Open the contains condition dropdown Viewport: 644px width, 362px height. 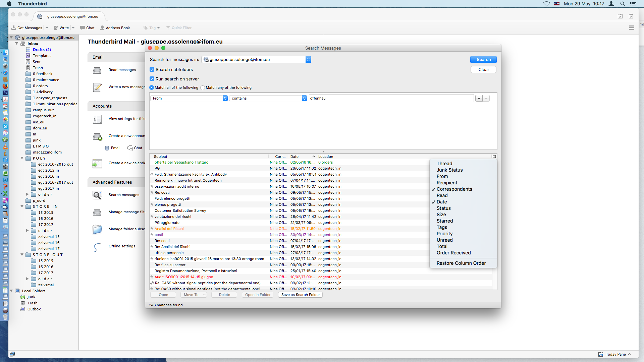click(x=268, y=98)
